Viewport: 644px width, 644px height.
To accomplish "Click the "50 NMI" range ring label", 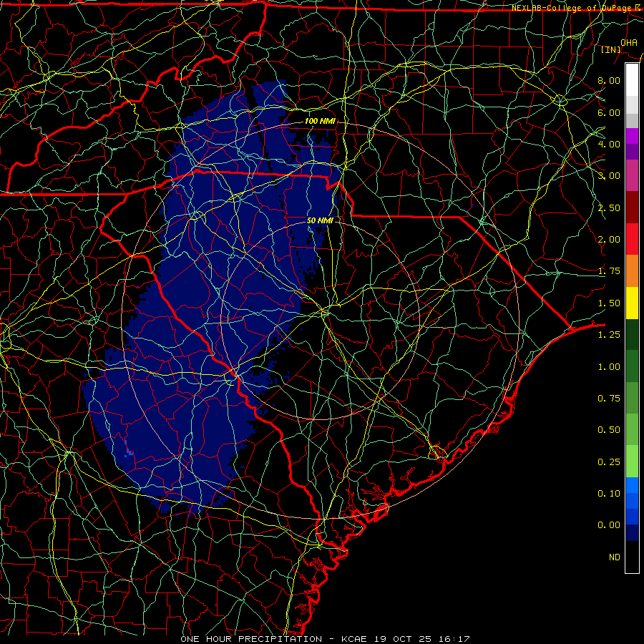I will (x=320, y=220).
